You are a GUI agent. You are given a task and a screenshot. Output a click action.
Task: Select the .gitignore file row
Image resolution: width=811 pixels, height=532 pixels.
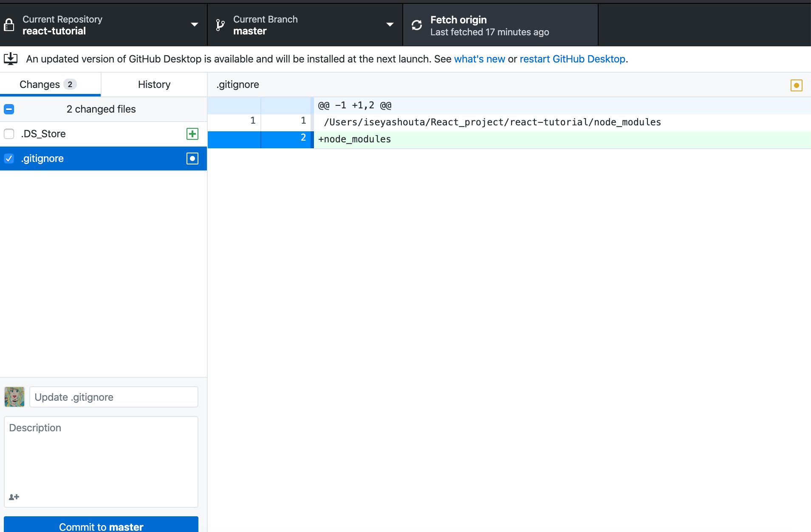tap(103, 158)
